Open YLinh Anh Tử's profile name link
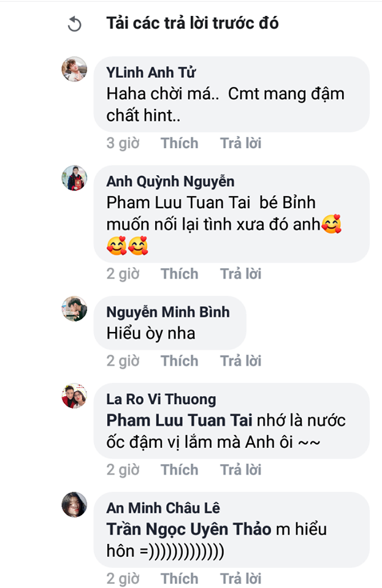 click(151, 73)
